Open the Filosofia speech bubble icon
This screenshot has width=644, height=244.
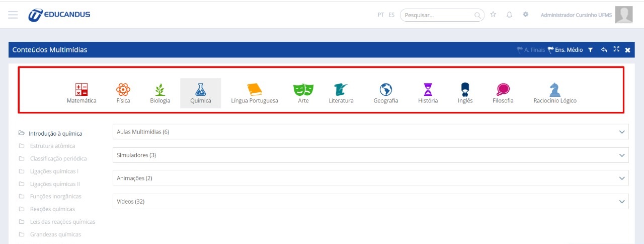tap(503, 90)
